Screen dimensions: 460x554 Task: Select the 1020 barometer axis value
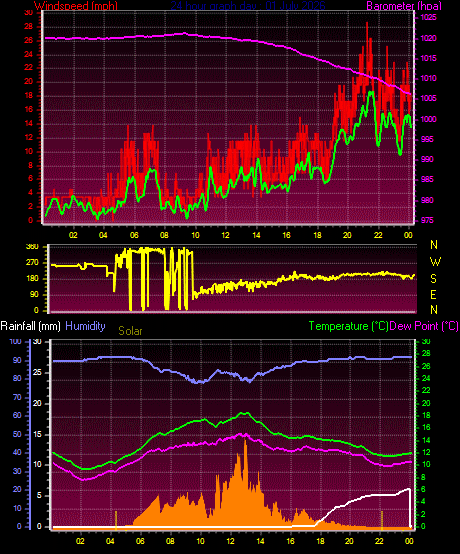coord(428,39)
